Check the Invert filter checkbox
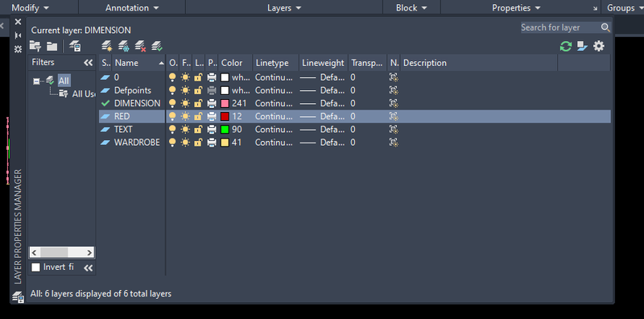Image resolution: width=644 pixels, height=319 pixels. pyautogui.click(x=35, y=267)
